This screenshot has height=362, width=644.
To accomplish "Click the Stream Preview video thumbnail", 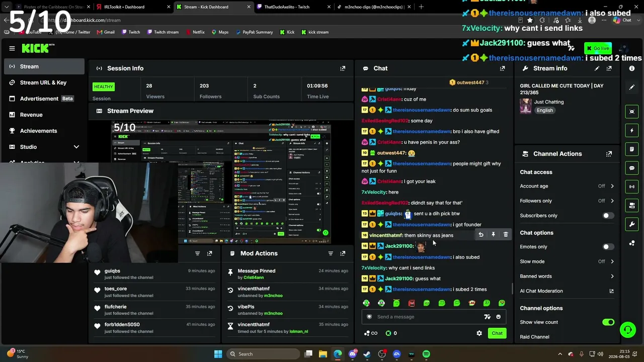I will (x=221, y=182).
